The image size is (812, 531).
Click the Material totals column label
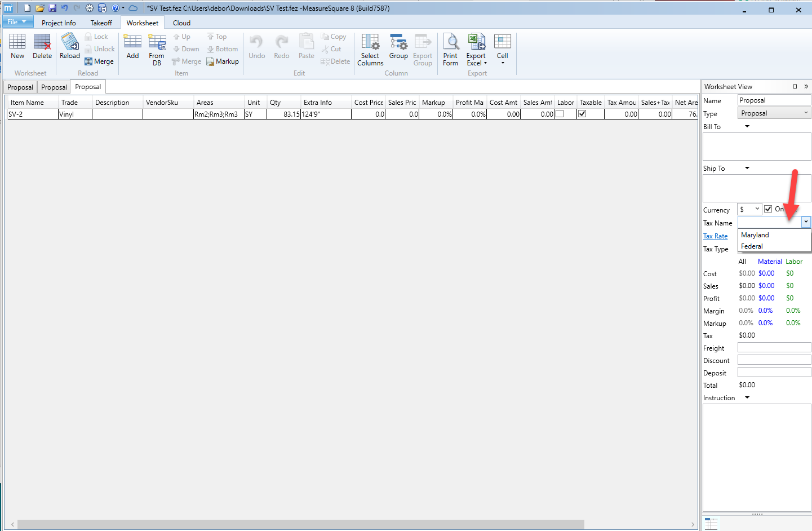coord(770,262)
